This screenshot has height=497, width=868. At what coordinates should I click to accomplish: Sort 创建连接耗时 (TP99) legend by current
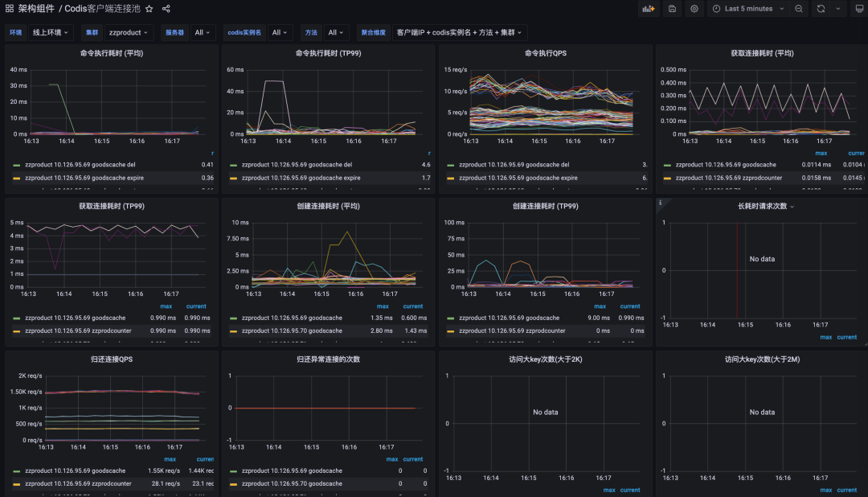click(630, 306)
